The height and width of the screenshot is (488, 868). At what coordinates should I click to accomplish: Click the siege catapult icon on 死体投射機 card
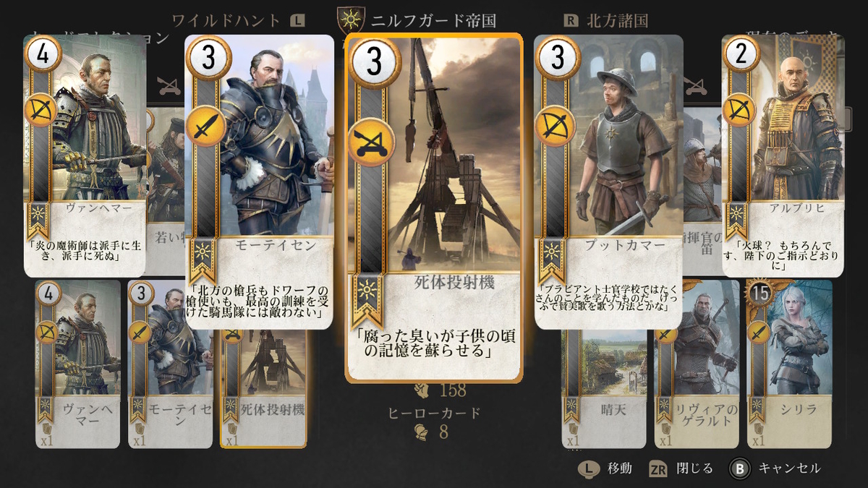click(x=373, y=140)
